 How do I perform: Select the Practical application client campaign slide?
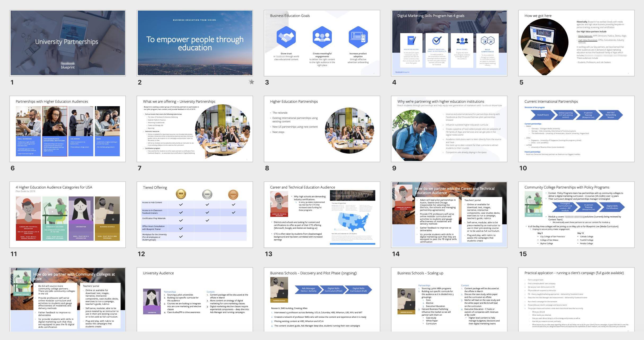[x=576, y=299]
